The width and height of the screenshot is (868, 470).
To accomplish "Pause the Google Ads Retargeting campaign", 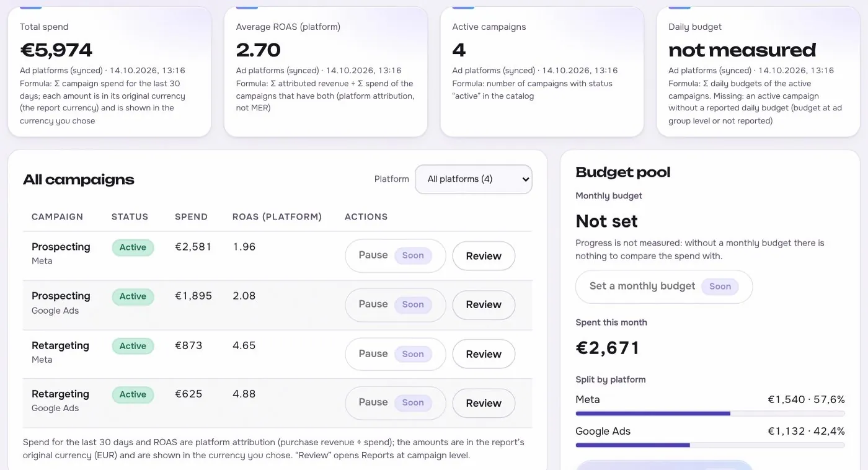I will point(396,402).
